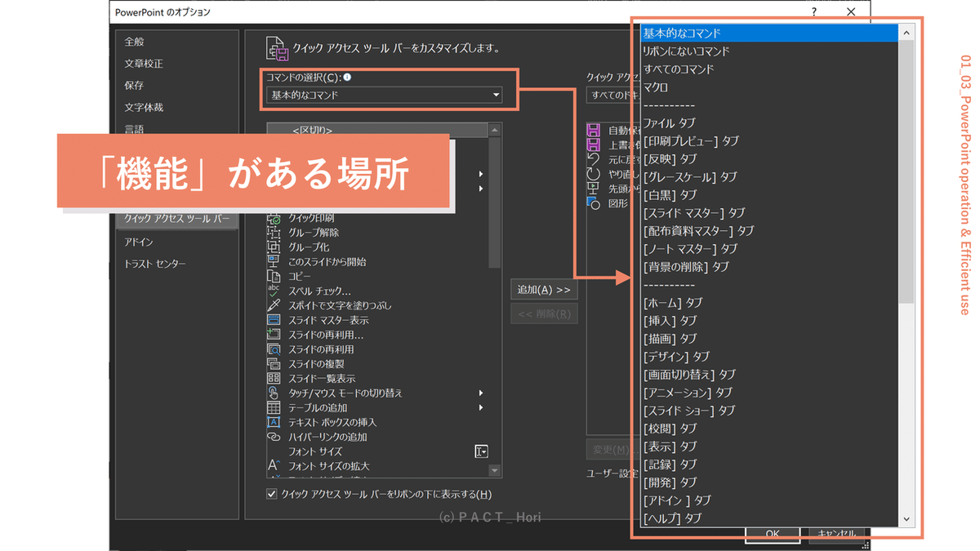Choose [スライド マスター] タブ from the list

coord(768,213)
